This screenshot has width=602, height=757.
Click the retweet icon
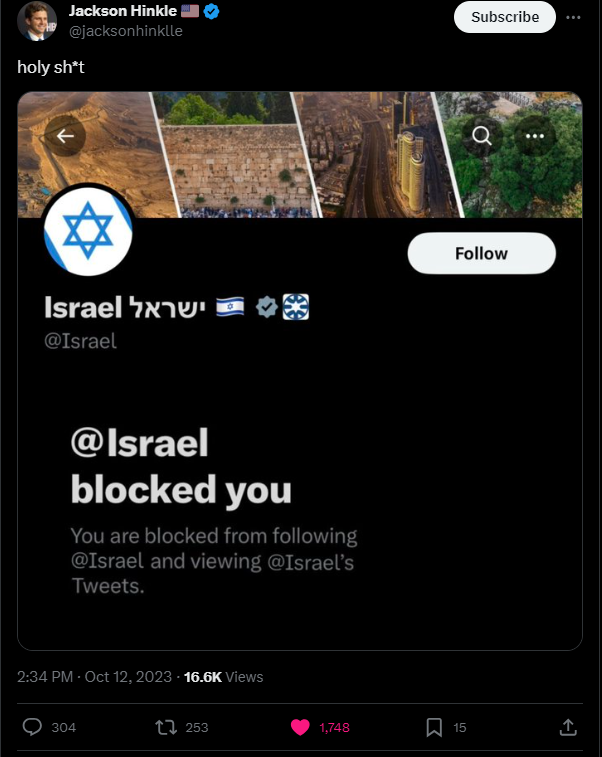(x=166, y=727)
